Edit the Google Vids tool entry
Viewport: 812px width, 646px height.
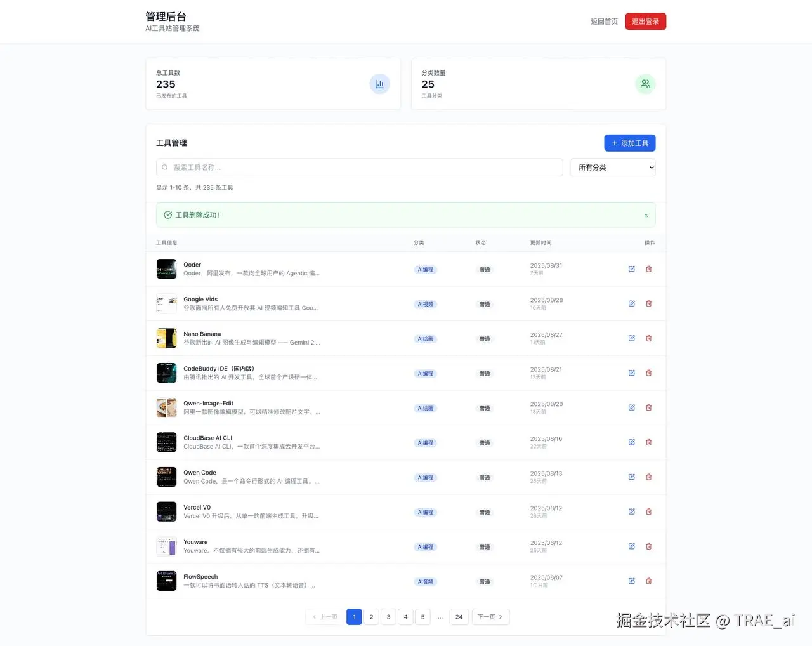tap(632, 303)
